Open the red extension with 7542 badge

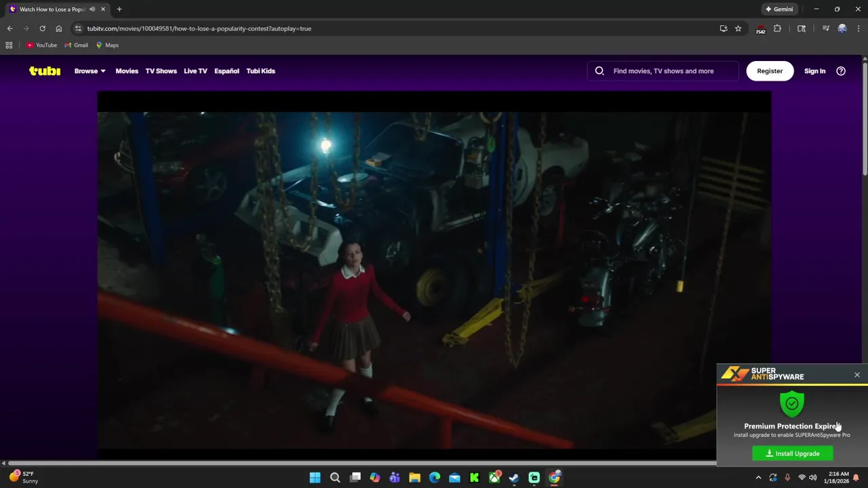[760, 29]
